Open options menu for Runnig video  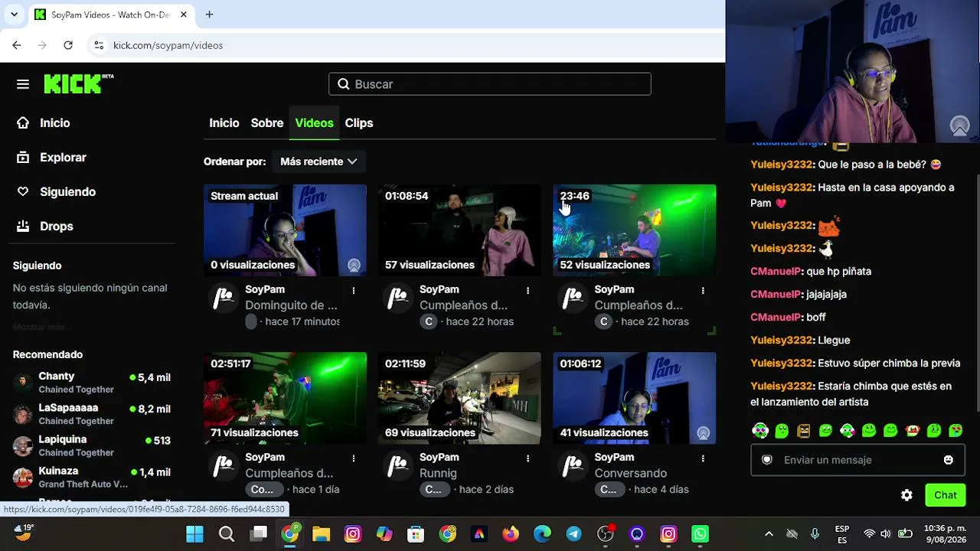point(528,458)
